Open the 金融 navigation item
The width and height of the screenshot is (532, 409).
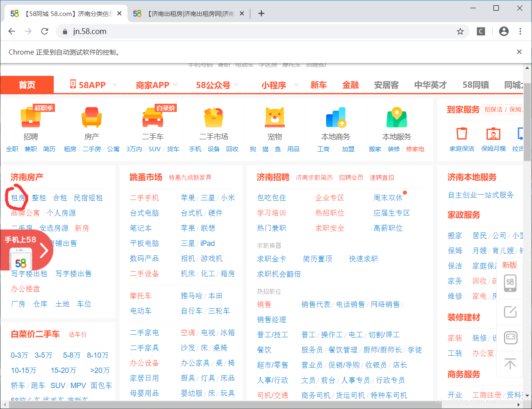point(351,85)
